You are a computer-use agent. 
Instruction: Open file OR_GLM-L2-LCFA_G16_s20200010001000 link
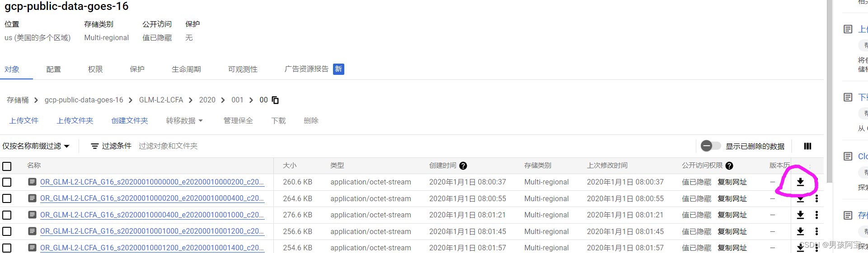[x=152, y=231]
